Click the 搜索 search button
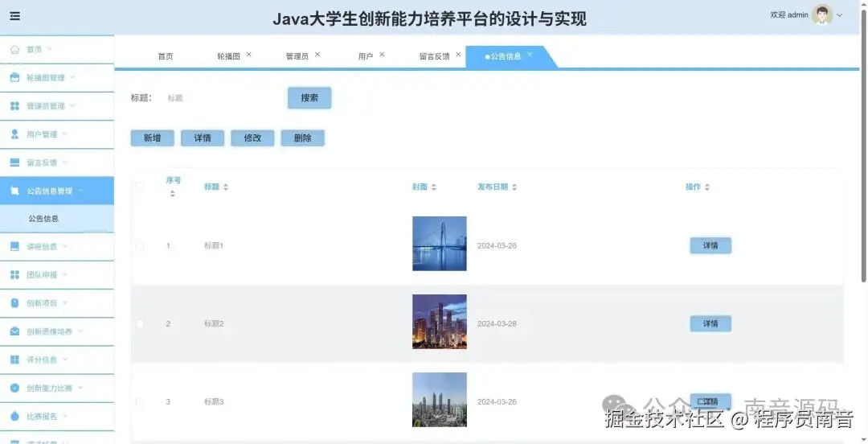This screenshot has height=444, width=868. coord(309,97)
